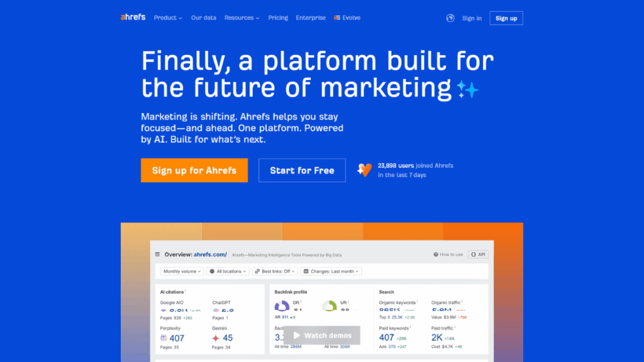The width and height of the screenshot is (644, 362).
Task: Toggle Best links off filter
Action: click(275, 271)
